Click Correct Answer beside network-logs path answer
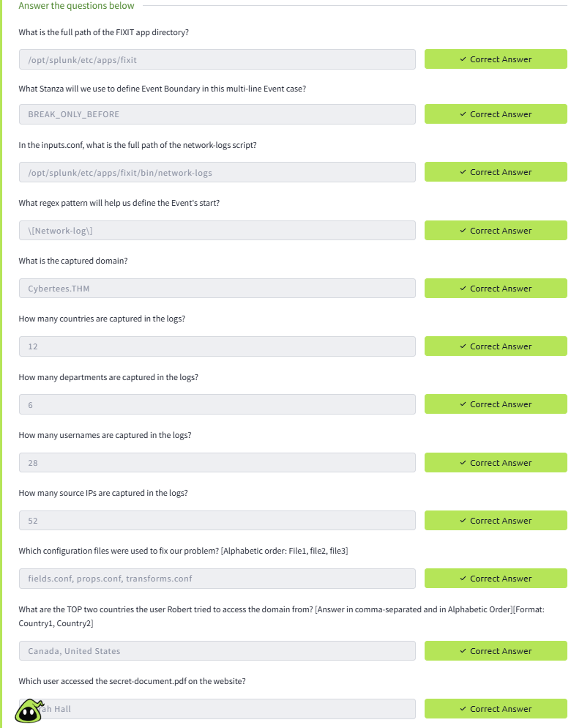 pos(496,172)
